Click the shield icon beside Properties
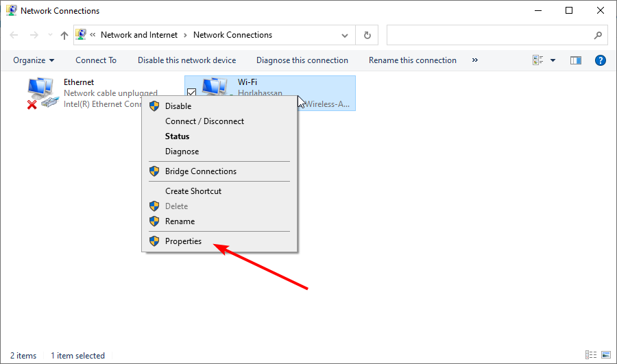 point(154,241)
